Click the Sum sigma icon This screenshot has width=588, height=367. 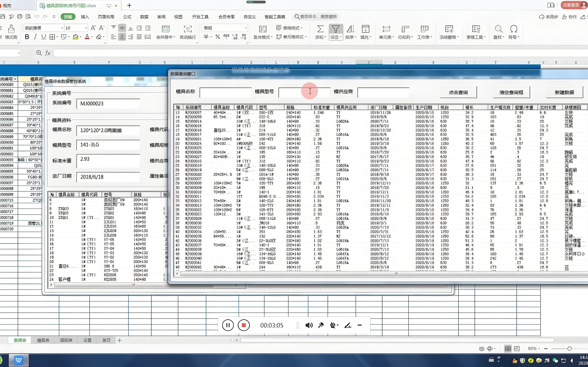pos(320,29)
